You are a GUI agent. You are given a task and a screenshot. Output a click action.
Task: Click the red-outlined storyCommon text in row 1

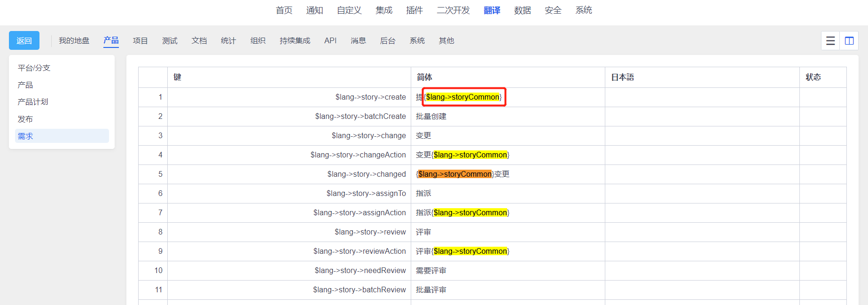pos(463,97)
